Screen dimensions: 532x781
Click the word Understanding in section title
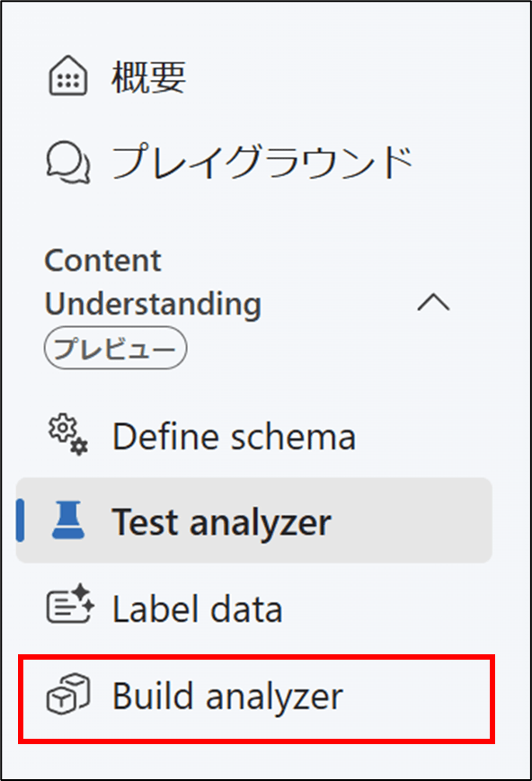[x=153, y=304]
